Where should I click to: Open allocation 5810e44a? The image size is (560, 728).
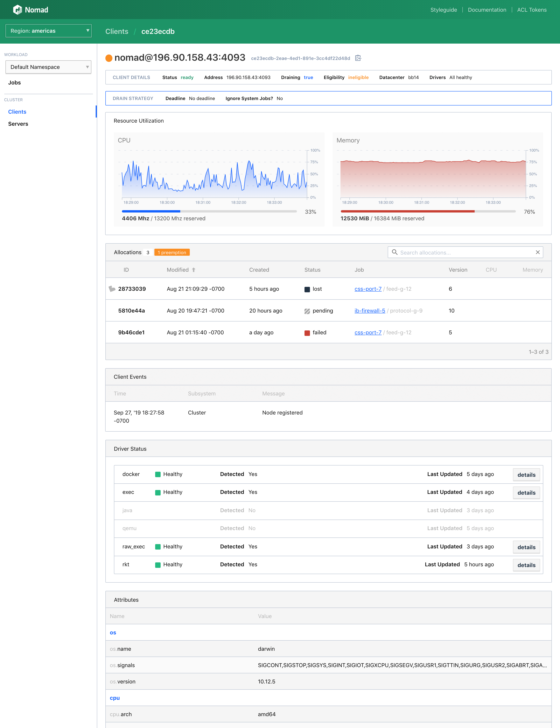pyautogui.click(x=132, y=311)
